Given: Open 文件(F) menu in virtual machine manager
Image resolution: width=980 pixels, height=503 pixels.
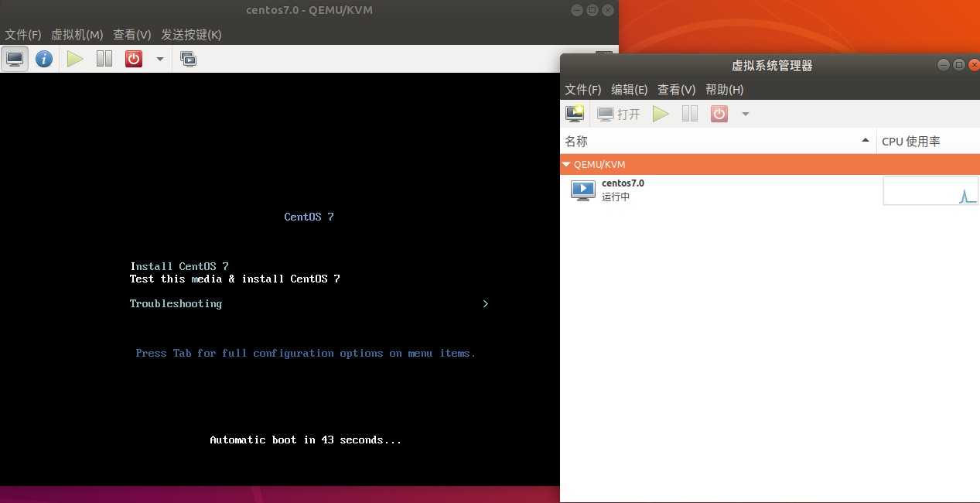Looking at the screenshot, I should tap(583, 90).
